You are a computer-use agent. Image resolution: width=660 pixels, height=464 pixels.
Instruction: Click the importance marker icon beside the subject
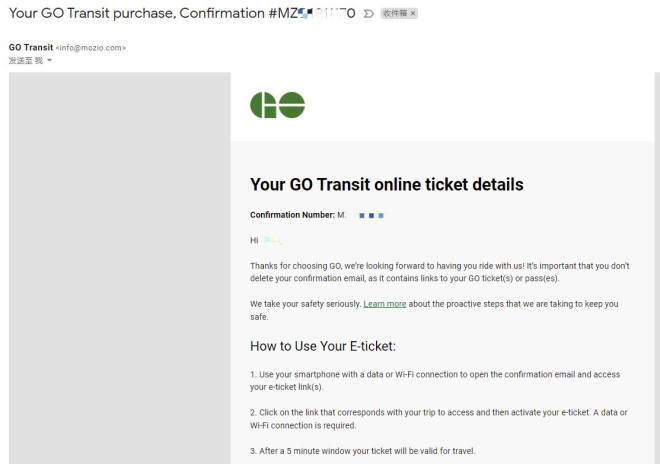pyautogui.click(x=369, y=13)
